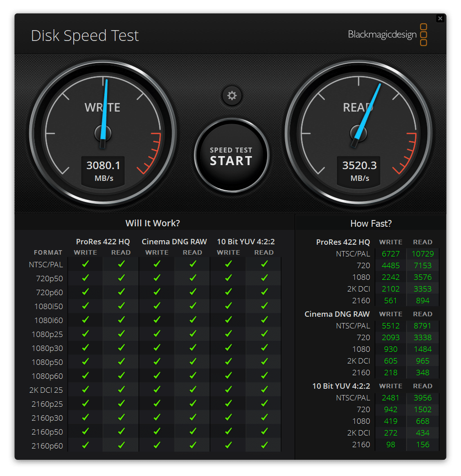Click the Cinema DNG RAW column header in Will It Work

[174, 242]
